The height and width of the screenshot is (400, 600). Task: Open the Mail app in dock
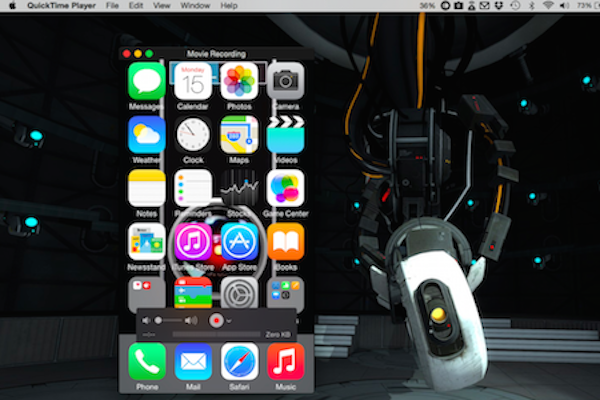pyautogui.click(x=193, y=362)
